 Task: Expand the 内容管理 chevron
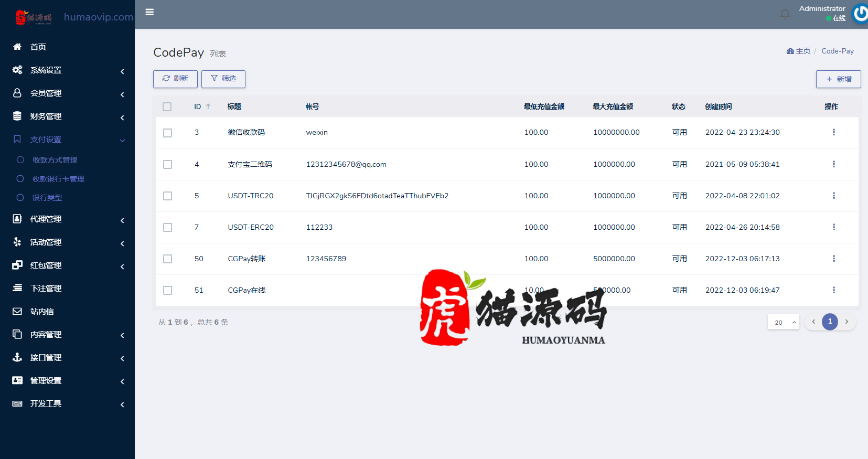[x=122, y=335]
